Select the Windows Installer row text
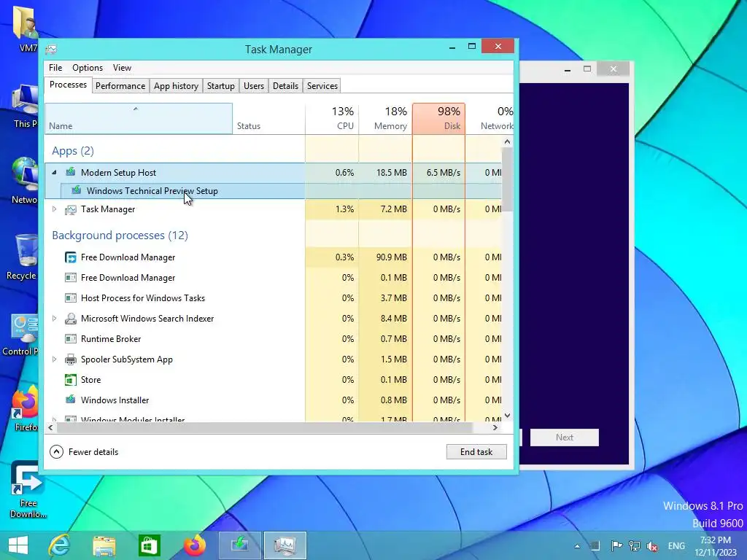 tap(115, 400)
